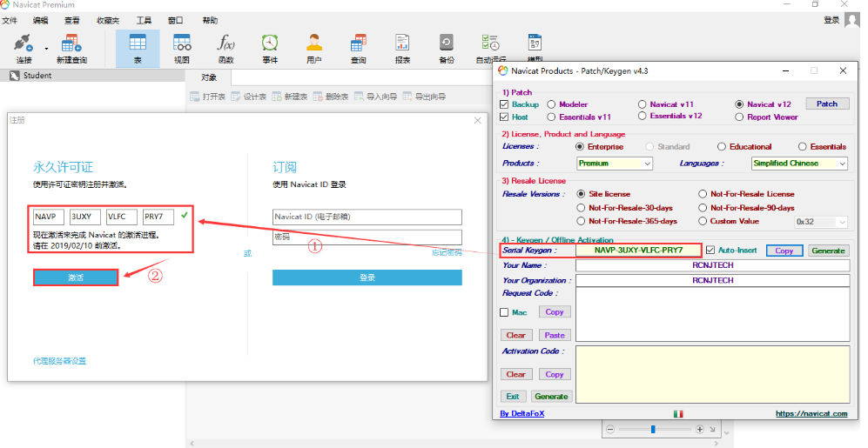
Task: Toggle the Host checkbox
Action: click(504, 117)
